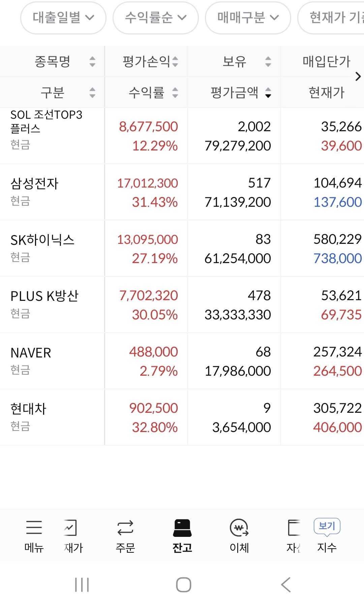
Task: Expand the 대출일별 dropdown
Action: 63,18
